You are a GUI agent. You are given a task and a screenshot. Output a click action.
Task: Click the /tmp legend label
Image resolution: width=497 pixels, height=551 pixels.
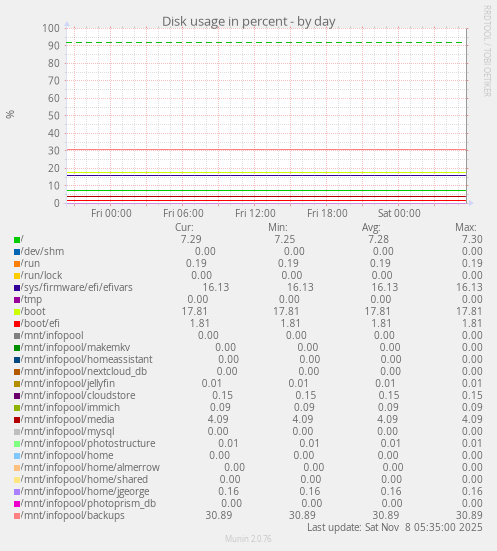[x=31, y=300]
